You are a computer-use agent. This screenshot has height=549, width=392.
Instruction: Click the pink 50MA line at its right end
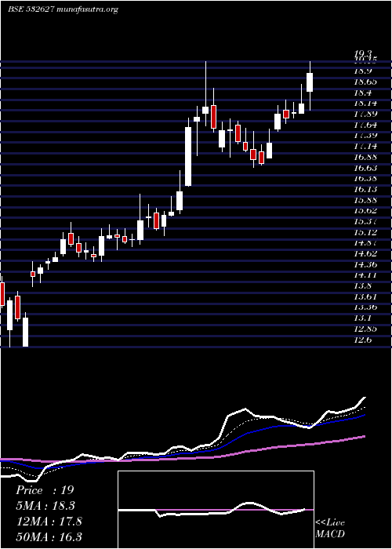[364, 437]
